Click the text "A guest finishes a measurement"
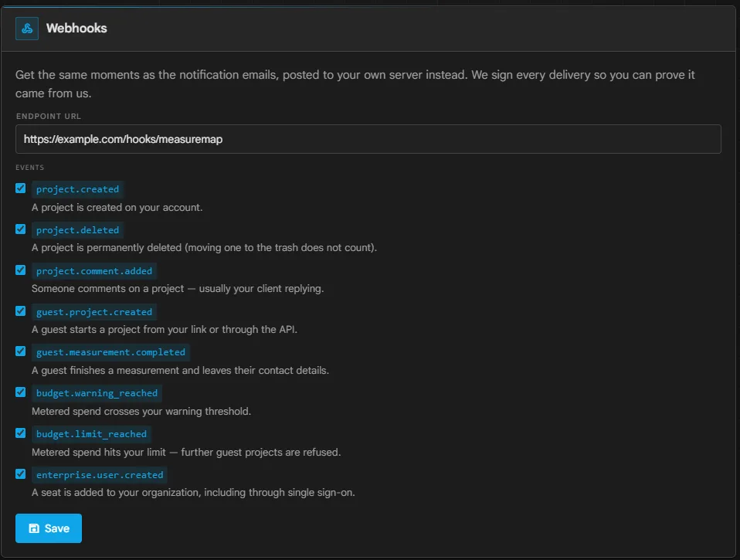 coord(105,370)
